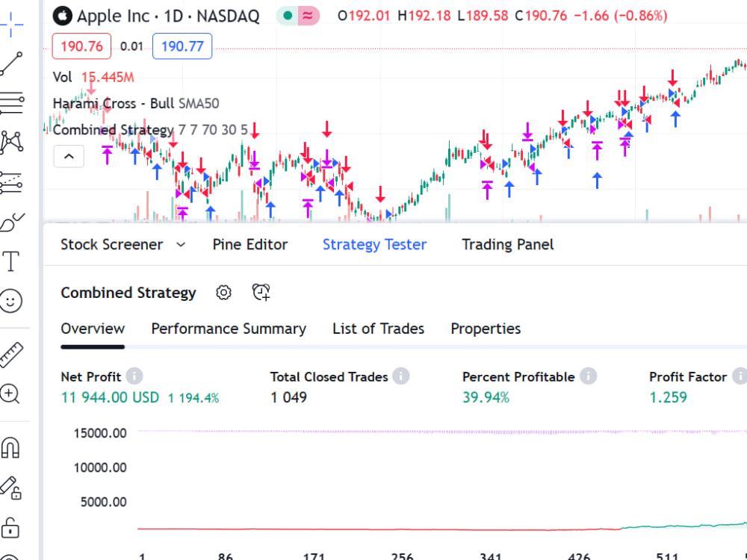This screenshot has width=747, height=560.
Task: Open the emoji icons tool
Action: pos(10,301)
